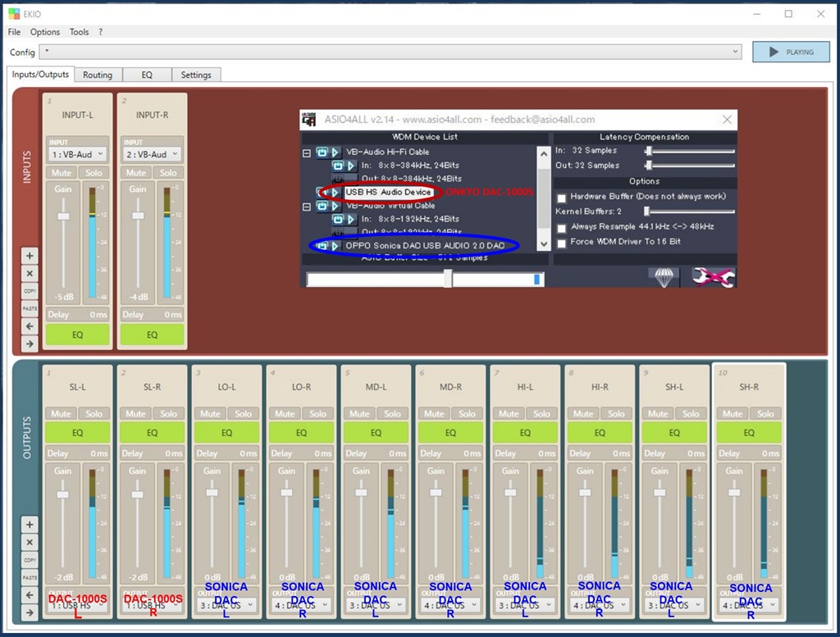Switch to the Routing tab
The height and width of the screenshot is (637, 840).
pos(98,75)
